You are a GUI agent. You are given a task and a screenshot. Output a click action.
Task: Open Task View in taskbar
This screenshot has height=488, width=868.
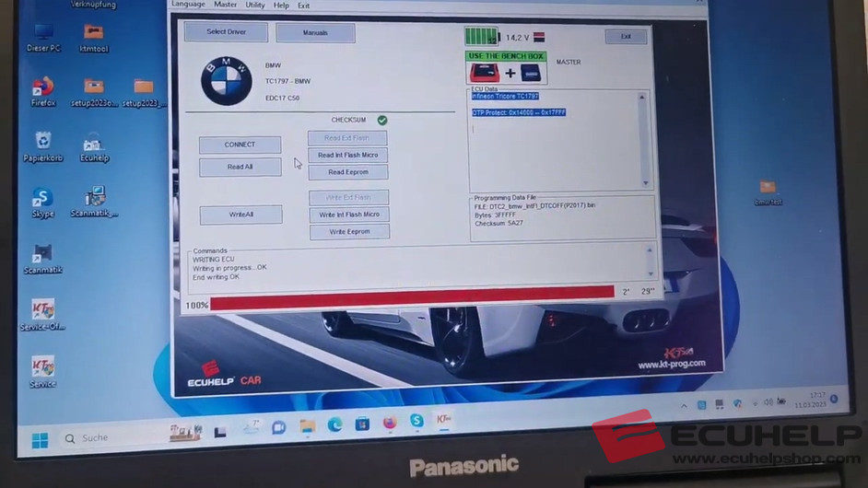click(x=220, y=432)
